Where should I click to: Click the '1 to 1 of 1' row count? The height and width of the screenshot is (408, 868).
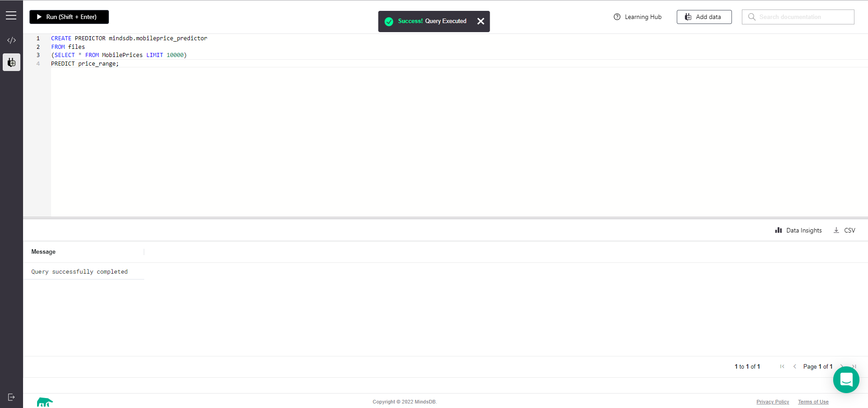747,366
